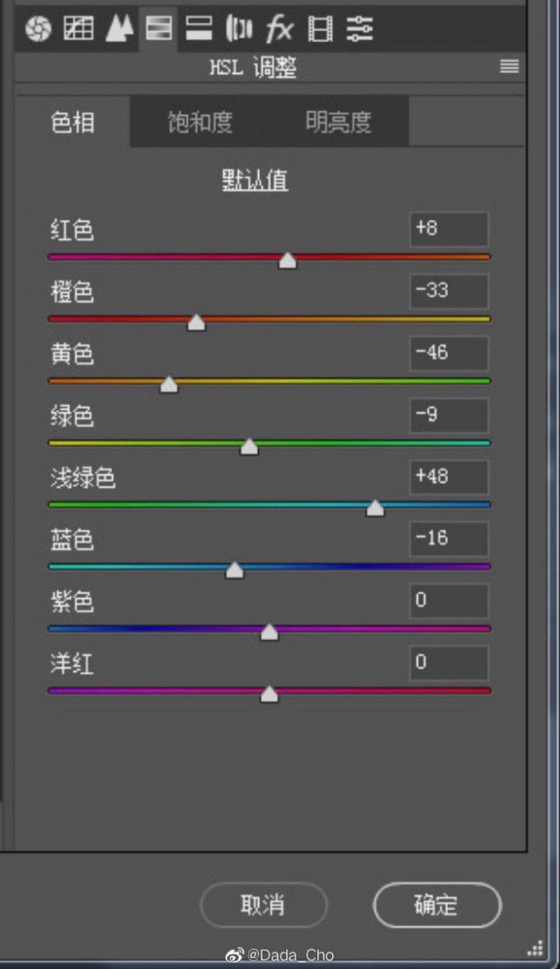The height and width of the screenshot is (969, 560).
Task: Open the Effects fx panel icon
Action: pos(278,29)
